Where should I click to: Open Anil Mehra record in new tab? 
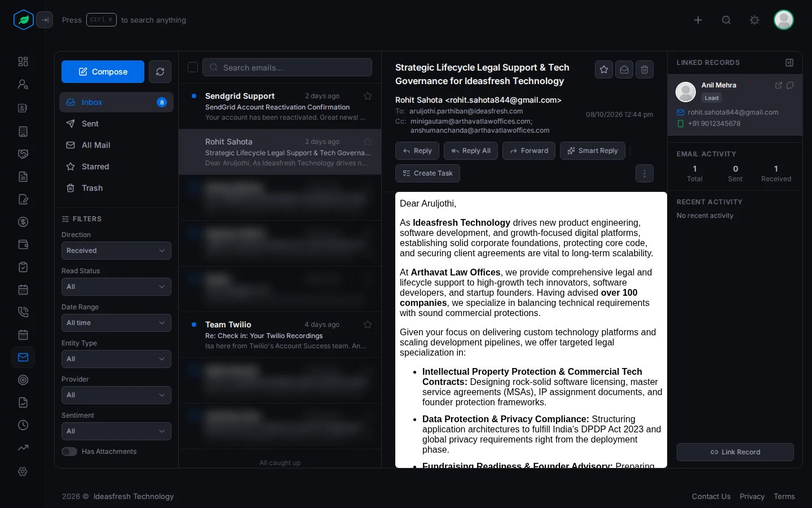click(779, 85)
